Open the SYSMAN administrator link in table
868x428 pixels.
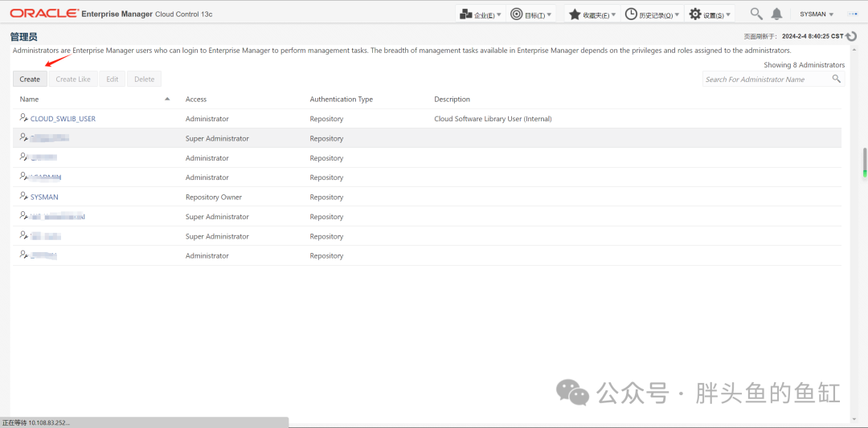tap(44, 197)
